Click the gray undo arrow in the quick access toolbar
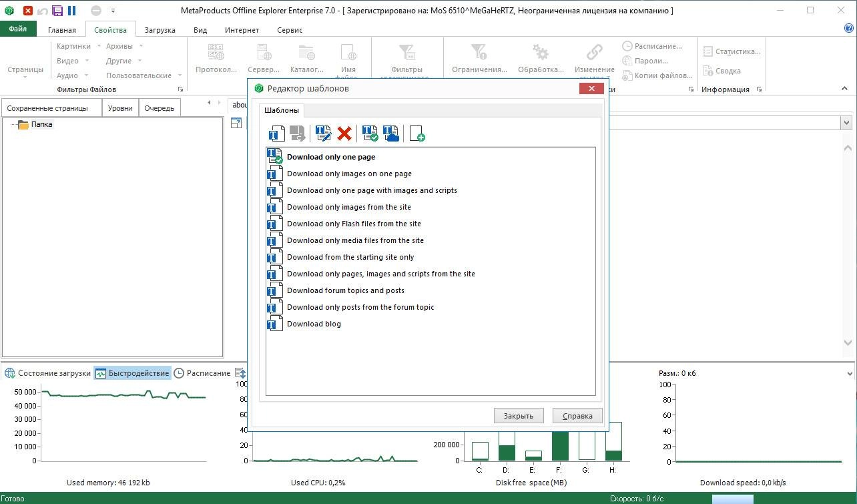 [43, 11]
